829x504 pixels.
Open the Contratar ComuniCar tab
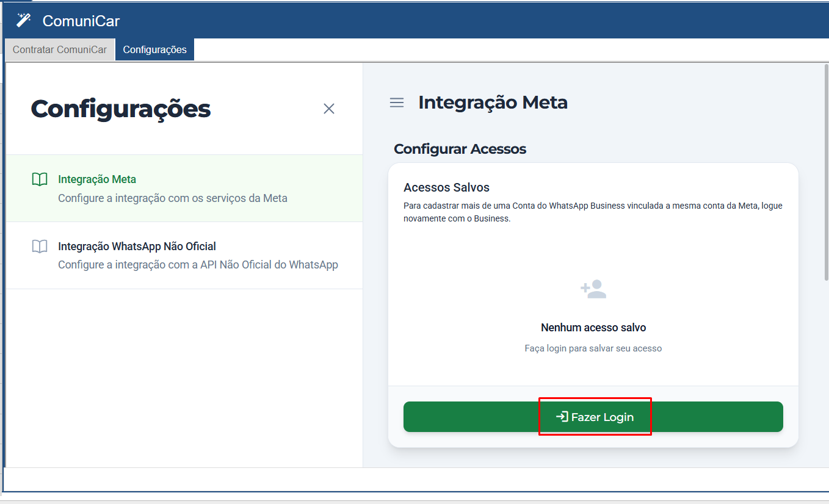click(60, 50)
